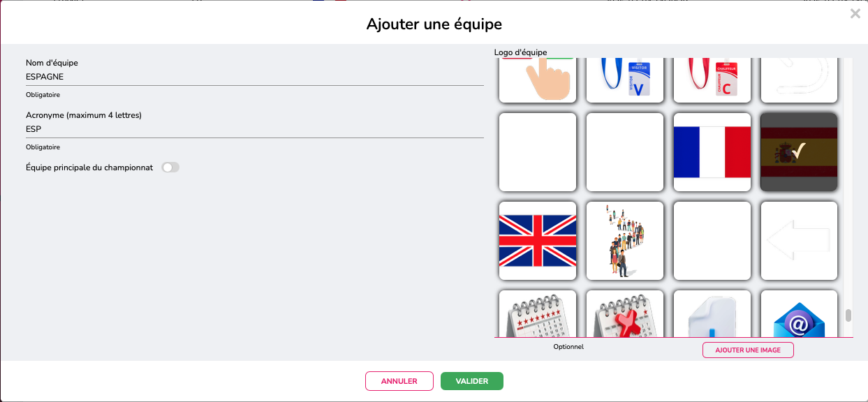Pick the queue of people image
The width and height of the screenshot is (868, 402).
pos(625,241)
